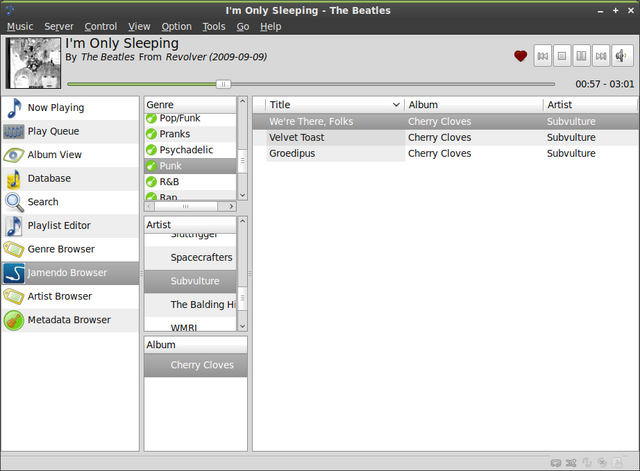Click The Beatles artist link
This screenshot has width=640, height=471.
click(108, 57)
